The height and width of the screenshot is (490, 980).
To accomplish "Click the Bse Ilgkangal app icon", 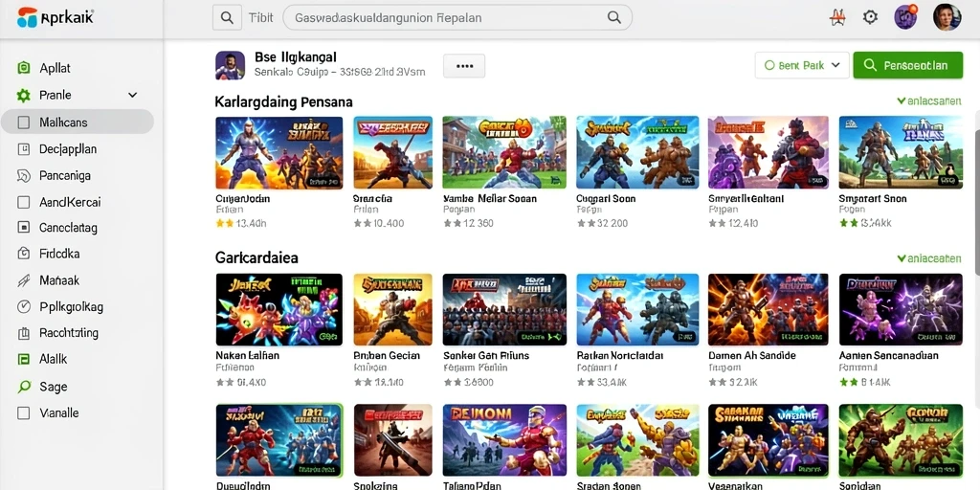I will (x=230, y=65).
